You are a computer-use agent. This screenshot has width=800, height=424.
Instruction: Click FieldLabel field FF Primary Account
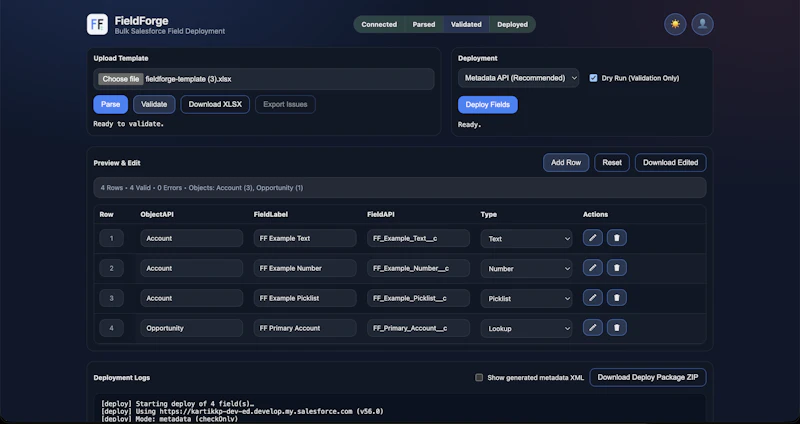click(x=305, y=328)
